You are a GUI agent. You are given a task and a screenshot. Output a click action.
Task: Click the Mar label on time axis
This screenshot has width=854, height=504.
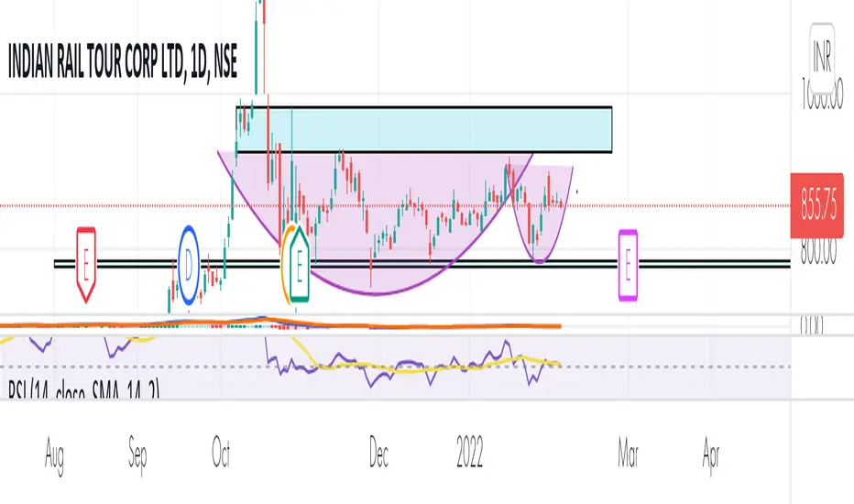pos(628,453)
